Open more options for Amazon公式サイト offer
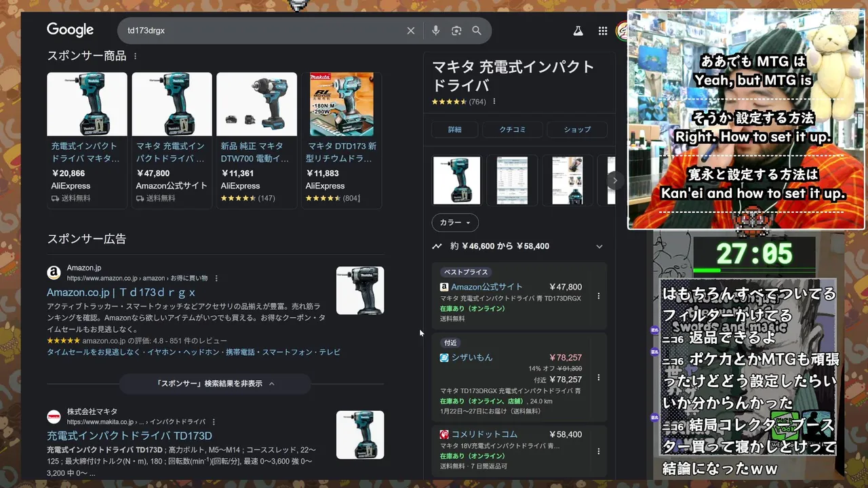Image resolution: width=868 pixels, height=488 pixels. click(x=598, y=296)
